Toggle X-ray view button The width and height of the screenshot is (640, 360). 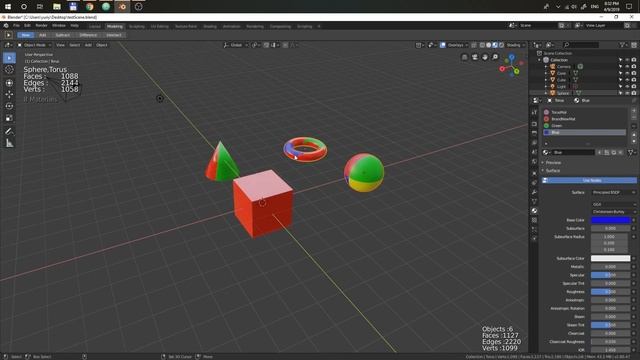click(474, 45)
